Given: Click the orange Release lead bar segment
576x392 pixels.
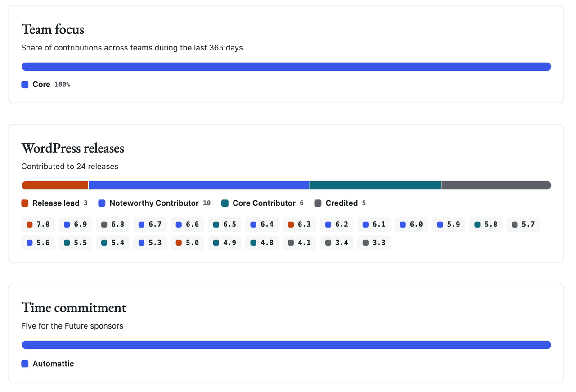Looking at the screenshot, I should coord(55,185).
